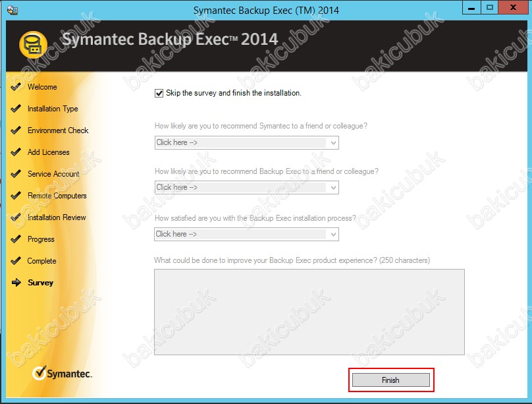The image size is (532, 404).
Task: Click the checkmark icon beside Installation Review
Action: (x=16, y=217)
